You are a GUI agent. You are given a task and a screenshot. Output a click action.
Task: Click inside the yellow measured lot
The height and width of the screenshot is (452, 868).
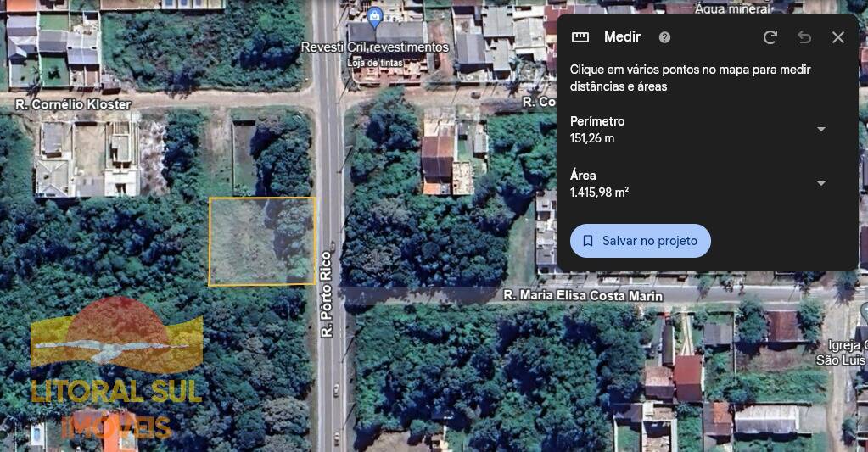262,241
